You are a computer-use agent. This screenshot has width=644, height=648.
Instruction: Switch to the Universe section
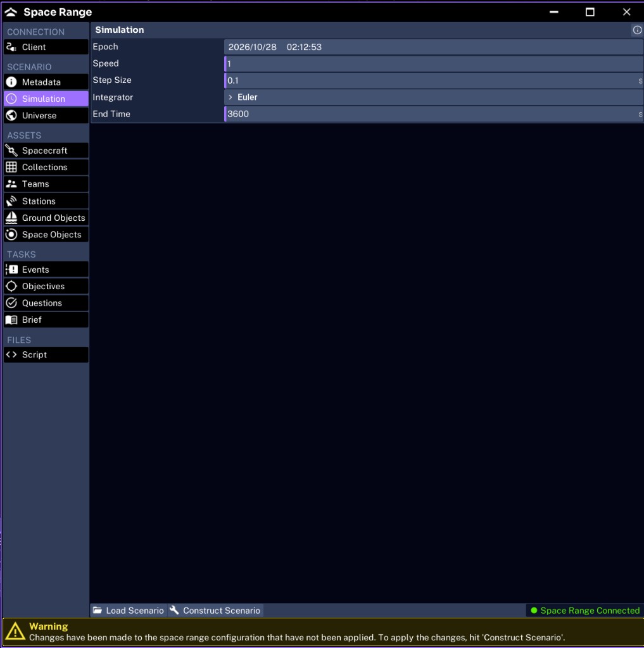click(x=46, y=115)
